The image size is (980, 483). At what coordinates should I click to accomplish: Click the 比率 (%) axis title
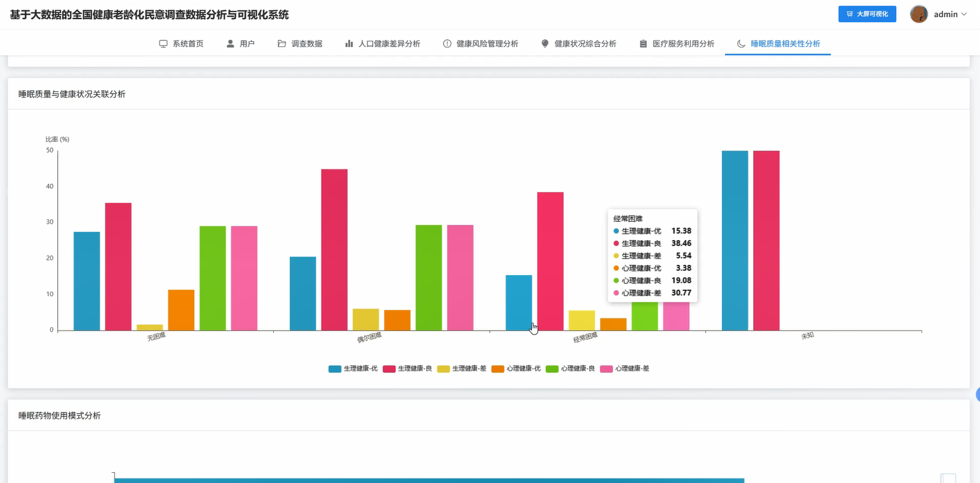point(57,139)
